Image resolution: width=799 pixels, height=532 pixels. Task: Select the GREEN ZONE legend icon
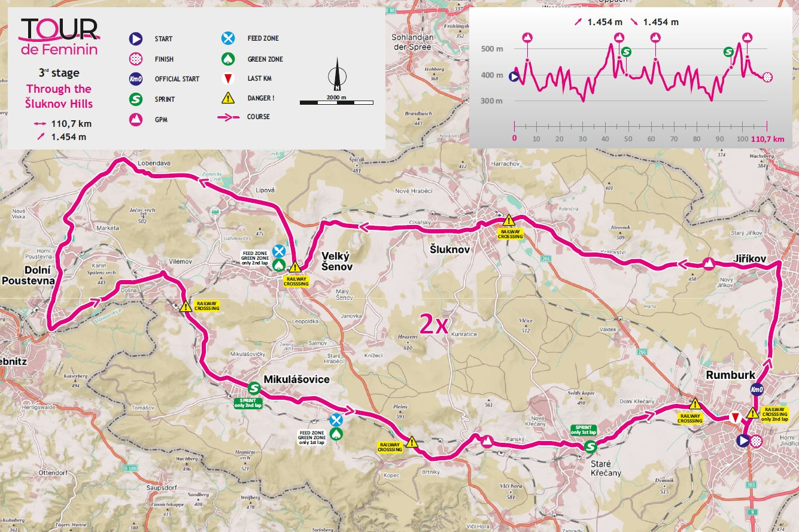pyautogui.click(x=228, y=59)
